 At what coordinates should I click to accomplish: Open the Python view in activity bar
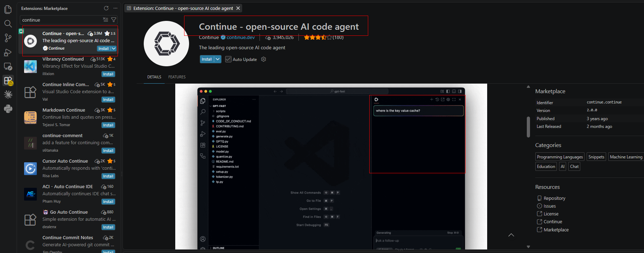coord(8,109)
